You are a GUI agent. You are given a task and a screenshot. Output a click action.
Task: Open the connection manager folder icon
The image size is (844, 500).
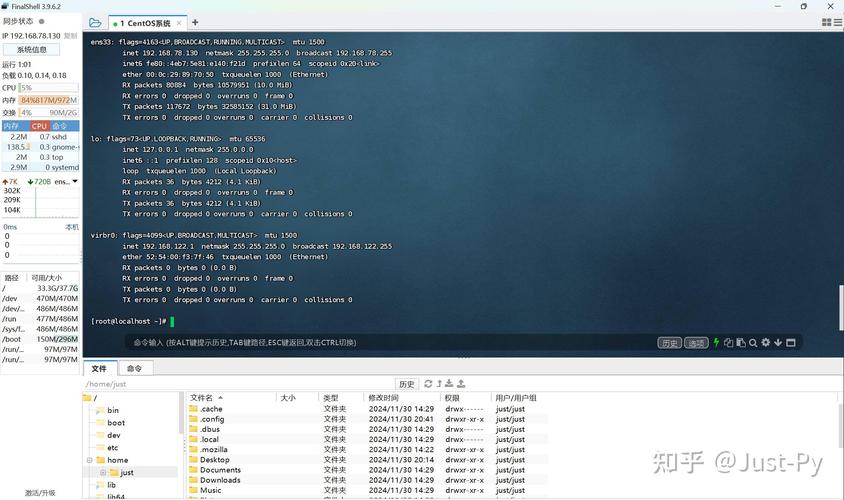(95, 22)
